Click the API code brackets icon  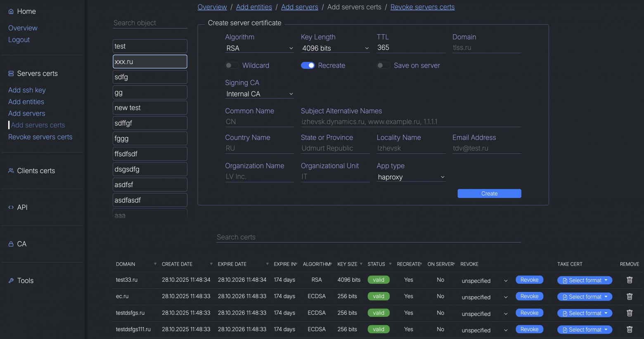(11, 207)
